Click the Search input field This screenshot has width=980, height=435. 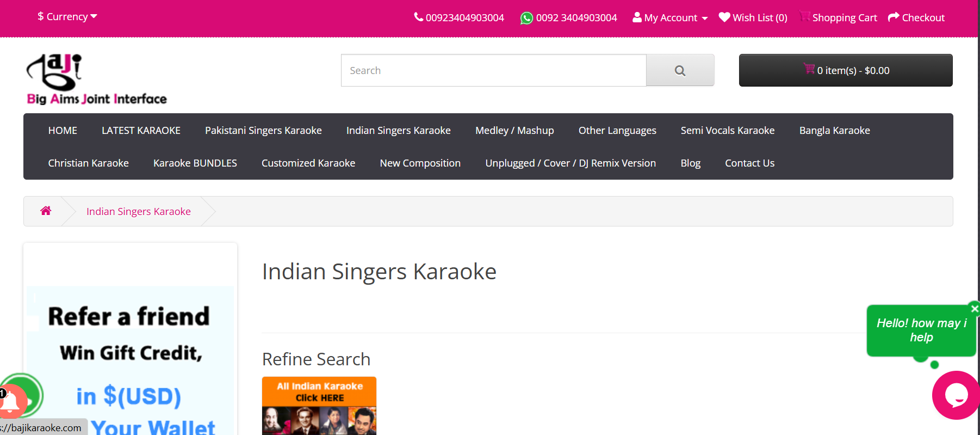pos(493,70)
